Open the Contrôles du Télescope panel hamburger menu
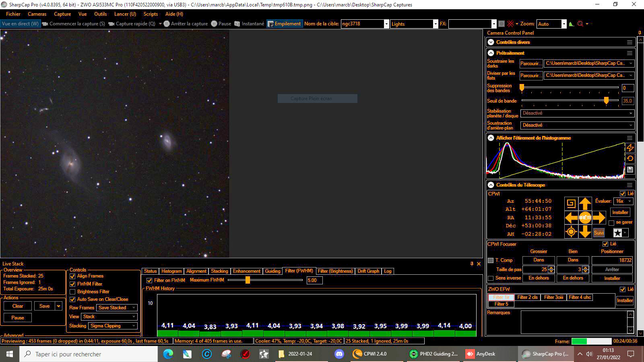 (630, 185)
